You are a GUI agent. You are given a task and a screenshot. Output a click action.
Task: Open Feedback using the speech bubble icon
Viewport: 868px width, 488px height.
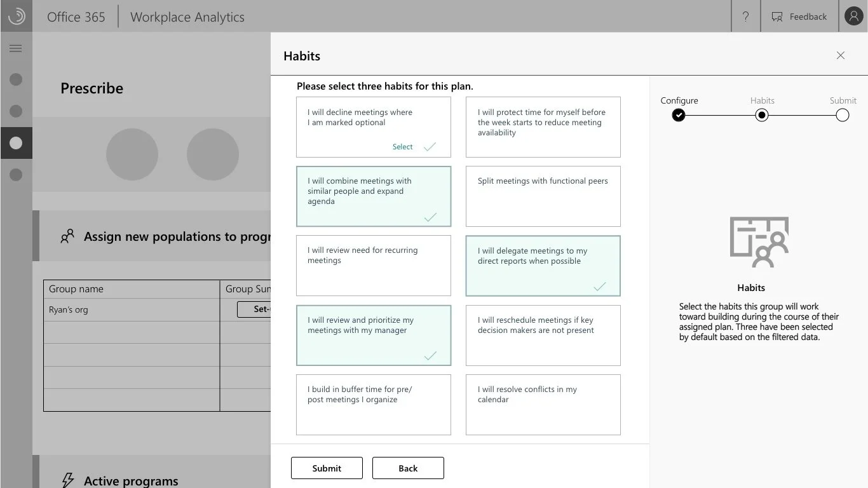pyautogui.click(x=776, y=16)
